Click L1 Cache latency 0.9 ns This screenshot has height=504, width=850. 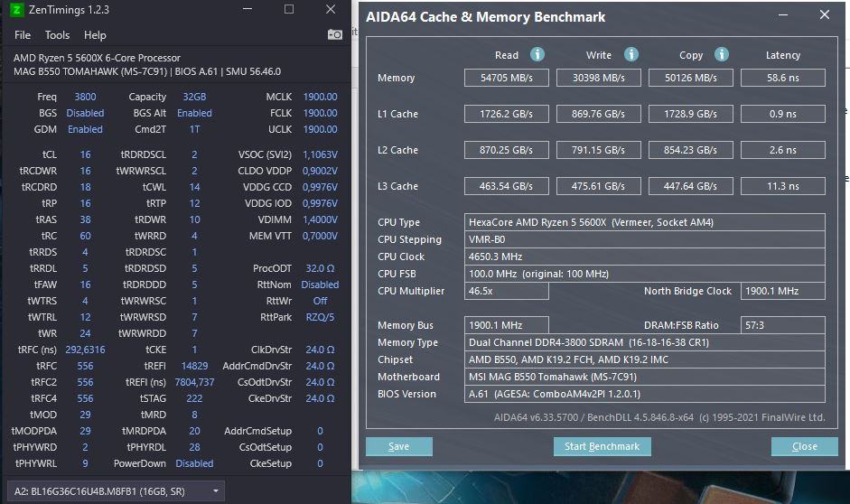[x=783, y=114]
